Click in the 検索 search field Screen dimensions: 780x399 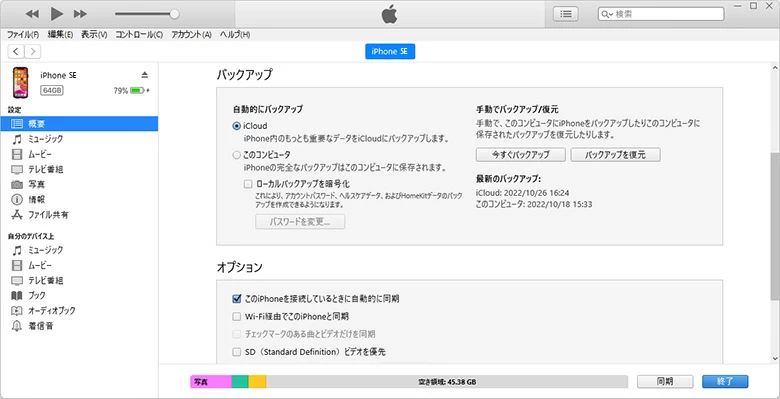[x=661, y=14]
